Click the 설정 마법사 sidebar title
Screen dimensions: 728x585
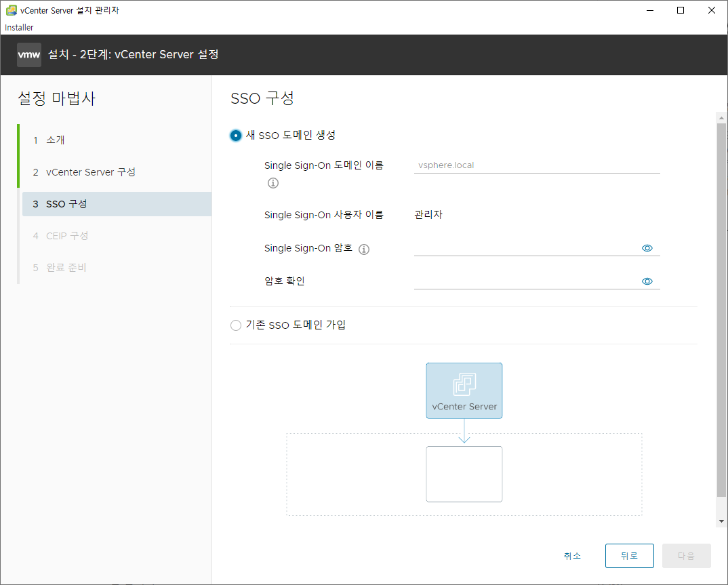click(x=56, y=98)
